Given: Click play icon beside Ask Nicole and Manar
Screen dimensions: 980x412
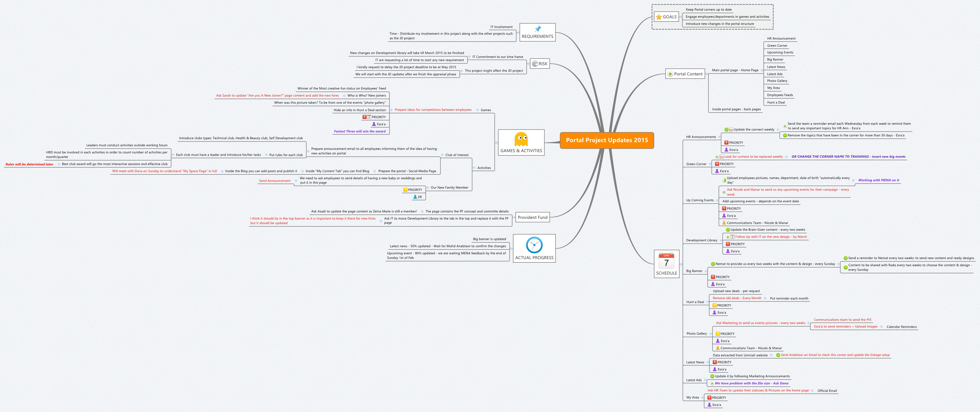Looking at the screenshot, I should coord(724,192).
